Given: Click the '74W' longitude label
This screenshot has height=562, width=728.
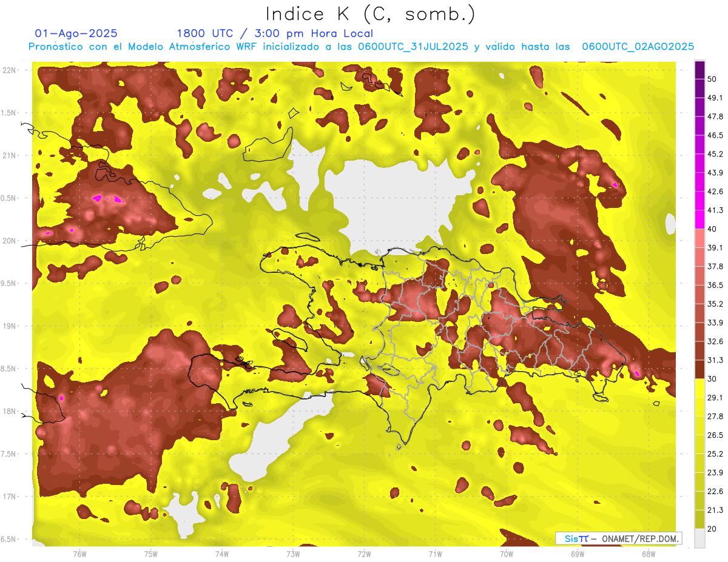Looking at the screenshot, I should pyautogui.click(x=222, y=554).
